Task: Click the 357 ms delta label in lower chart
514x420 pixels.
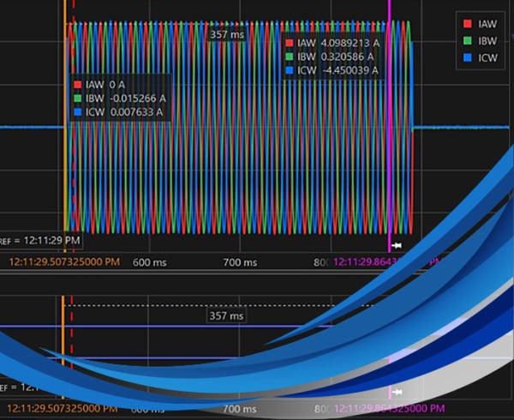Action: tap(227, 316)
